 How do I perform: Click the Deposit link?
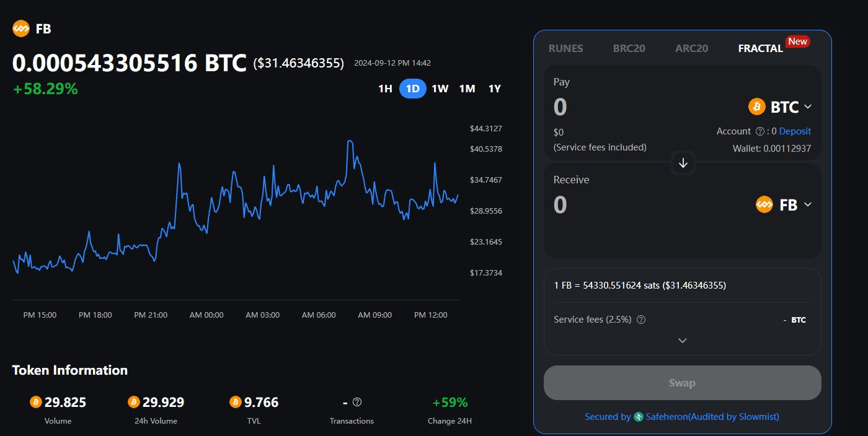[x=795, y=131]
